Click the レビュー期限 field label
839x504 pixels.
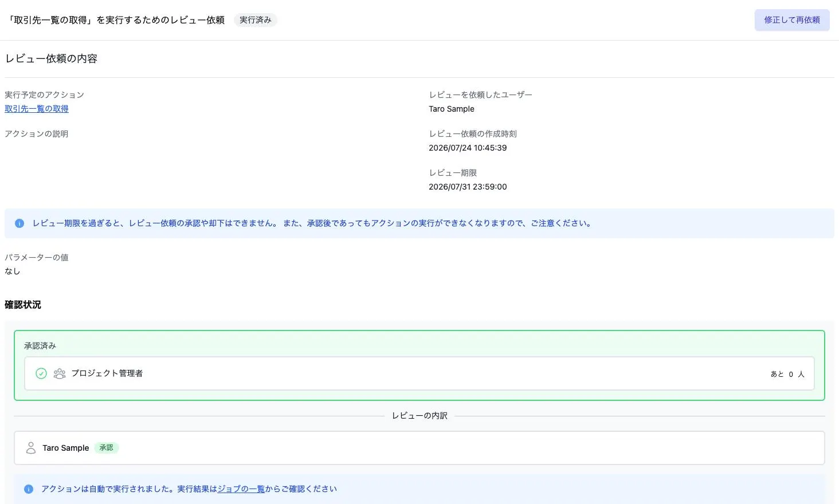pyautogui.click(x=453, y=173)
